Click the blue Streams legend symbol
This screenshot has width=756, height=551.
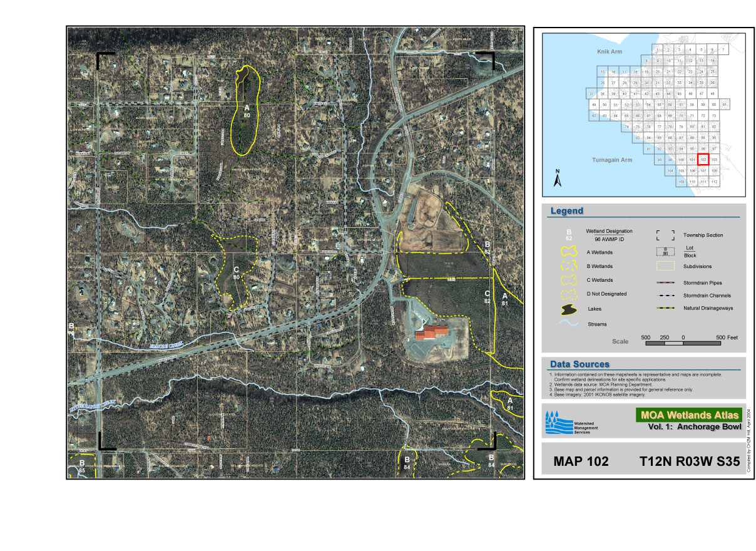(568, 324)
